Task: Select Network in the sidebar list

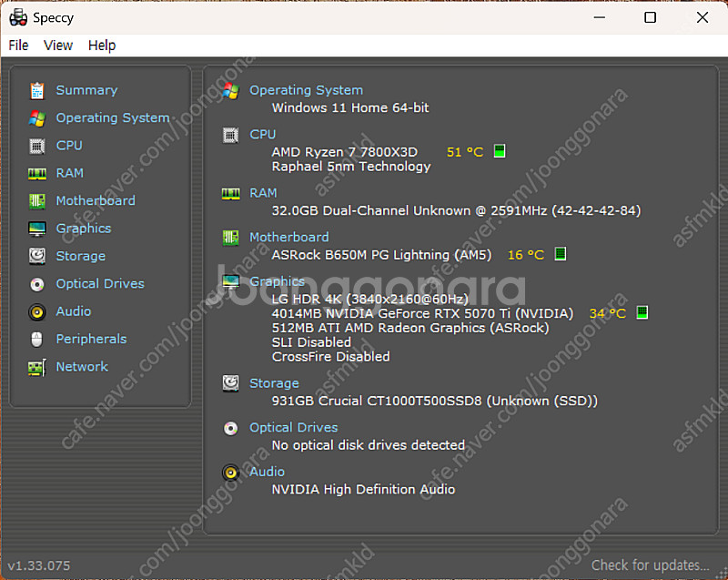Action: coord(82,367)
